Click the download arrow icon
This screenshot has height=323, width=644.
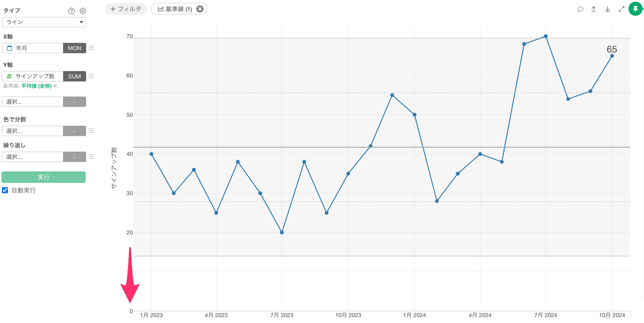coord(607,9)
